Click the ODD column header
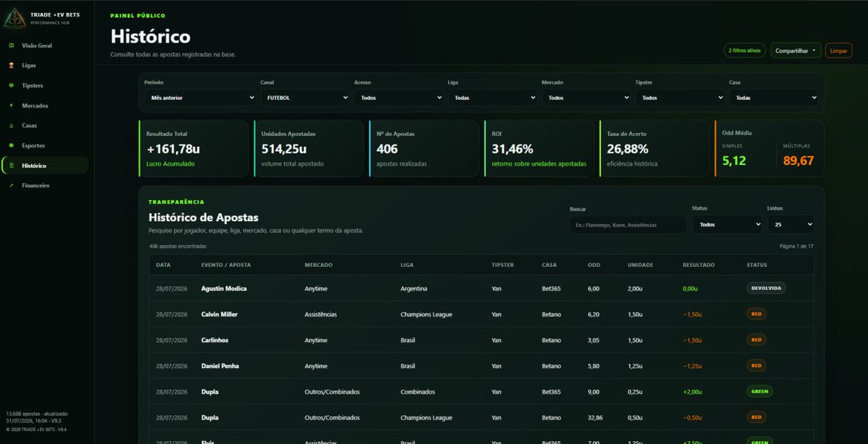 coord(593,265)
